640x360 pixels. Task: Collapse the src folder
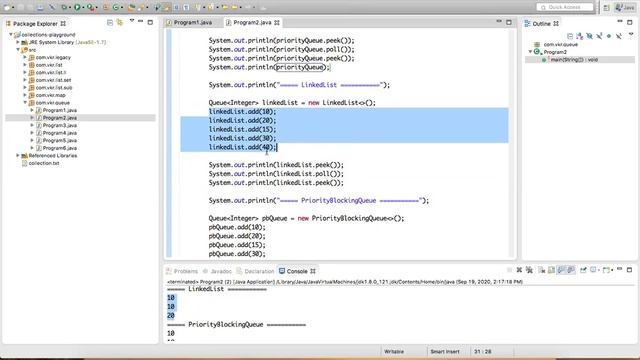pos(18,50)
